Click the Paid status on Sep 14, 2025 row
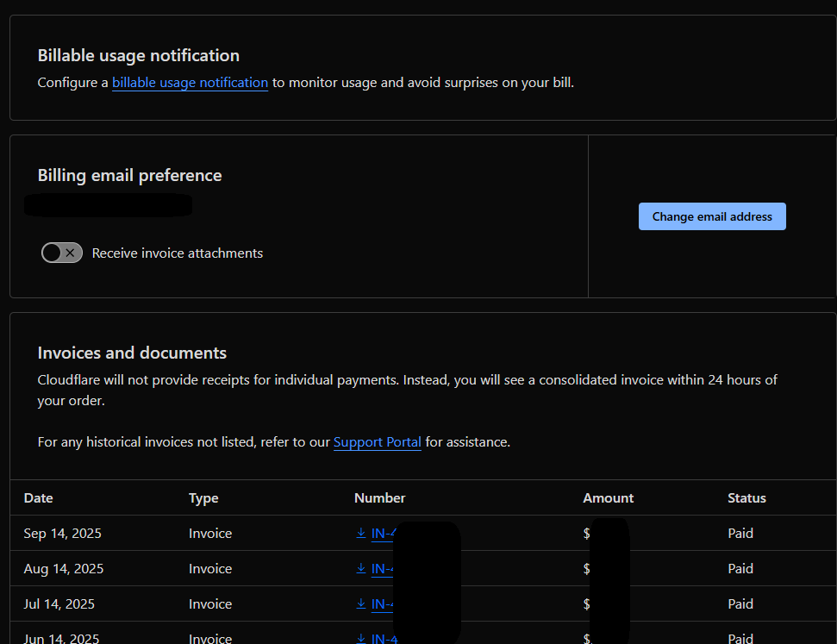Viewport: 837px width, 644px height. [740, 534]
